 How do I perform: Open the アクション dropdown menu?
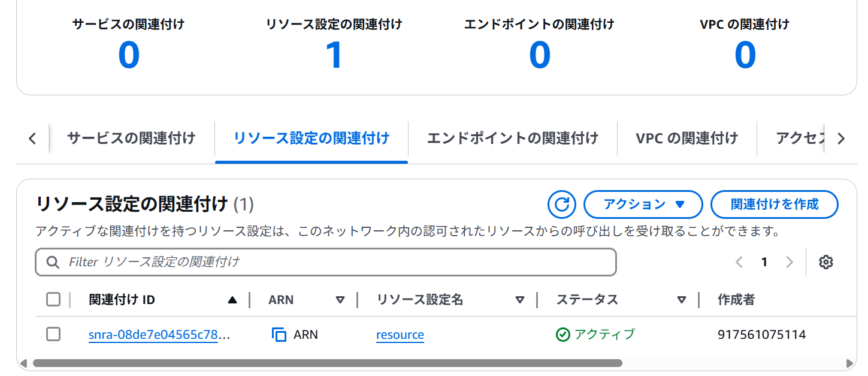point(643,204)
